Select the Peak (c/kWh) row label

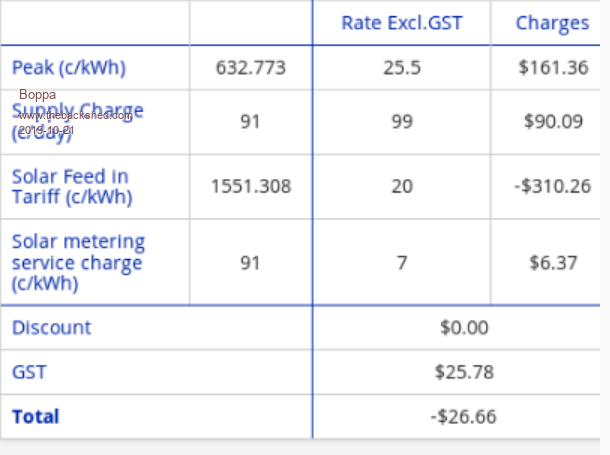[69, 68]
